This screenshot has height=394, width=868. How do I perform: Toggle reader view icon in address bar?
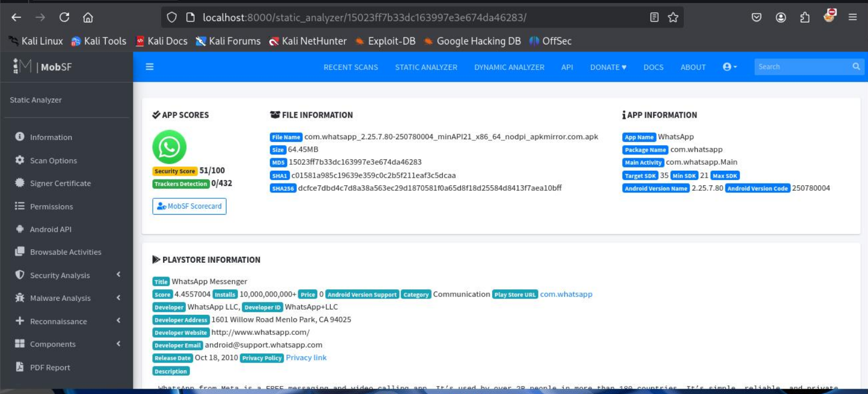coord(654,17)
